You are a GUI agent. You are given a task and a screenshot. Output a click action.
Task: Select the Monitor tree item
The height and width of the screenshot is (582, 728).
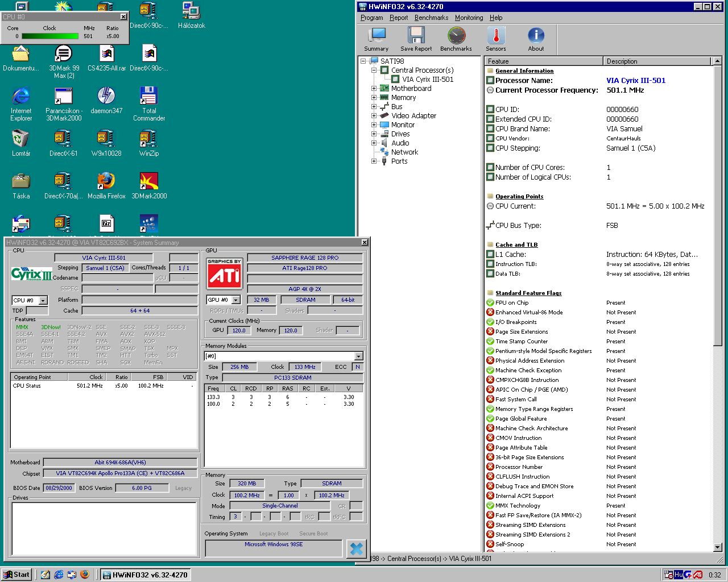coord(403,125)
